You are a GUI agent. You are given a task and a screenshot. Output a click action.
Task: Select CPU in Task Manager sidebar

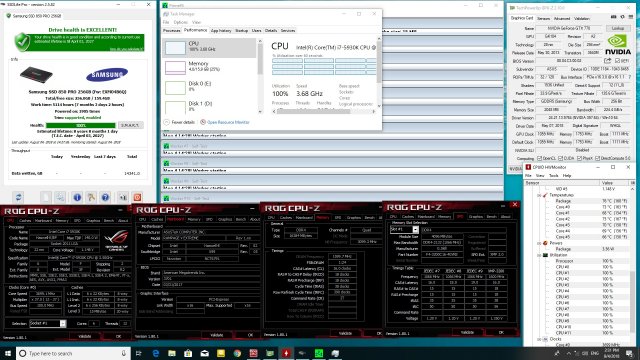click(209, 47)
